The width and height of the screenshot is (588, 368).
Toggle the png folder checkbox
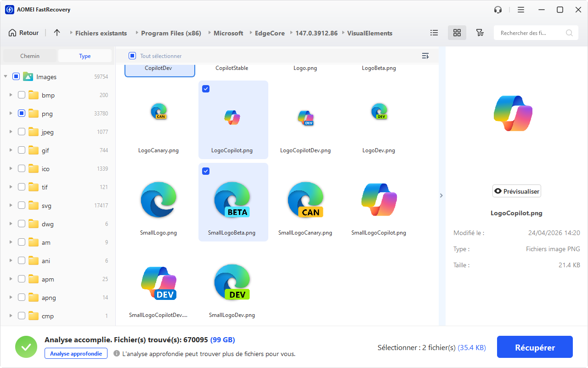(x=22, y=114)
